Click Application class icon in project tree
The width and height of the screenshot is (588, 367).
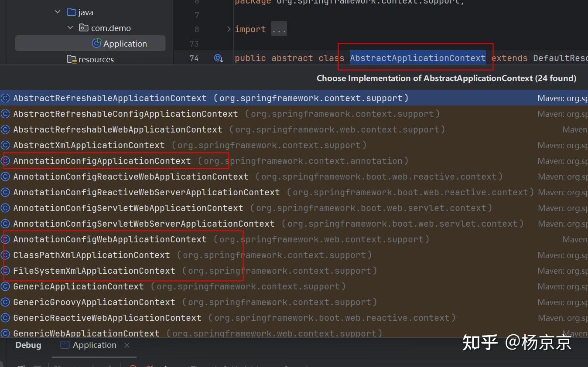pyautogui.click(x=96, y=43)
